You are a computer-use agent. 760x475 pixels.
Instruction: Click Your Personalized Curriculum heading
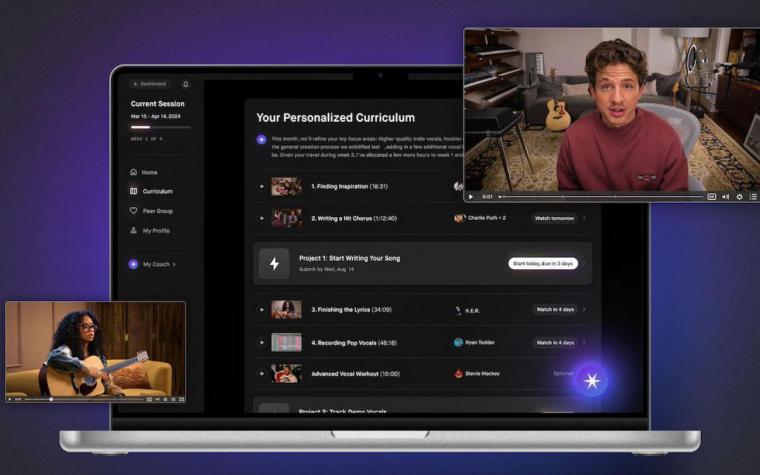[x=335, y=118]
